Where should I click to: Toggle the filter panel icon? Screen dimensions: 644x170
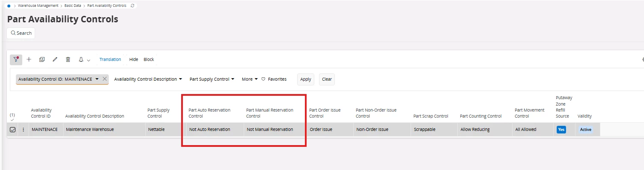click(16, 60)
